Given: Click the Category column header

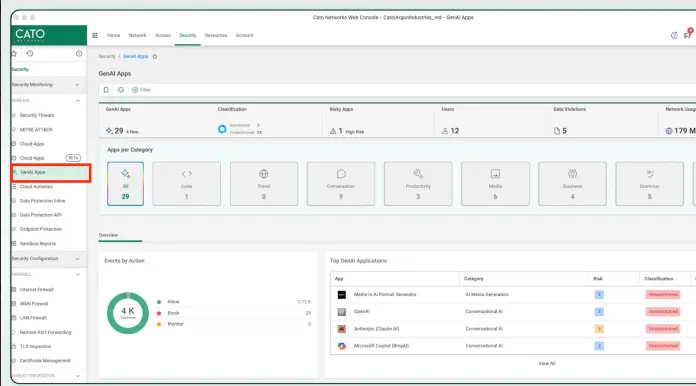Looking at the screenshot, I should [474, 279].
